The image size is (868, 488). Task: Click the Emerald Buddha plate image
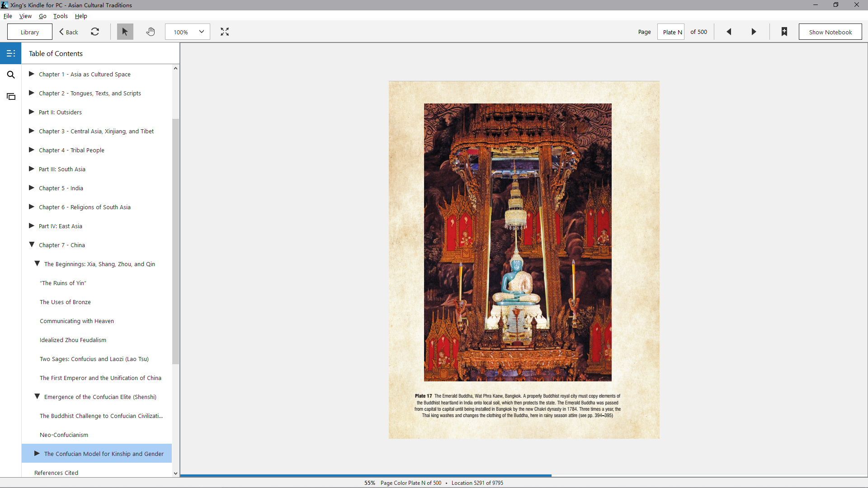(x=518, y=242)
